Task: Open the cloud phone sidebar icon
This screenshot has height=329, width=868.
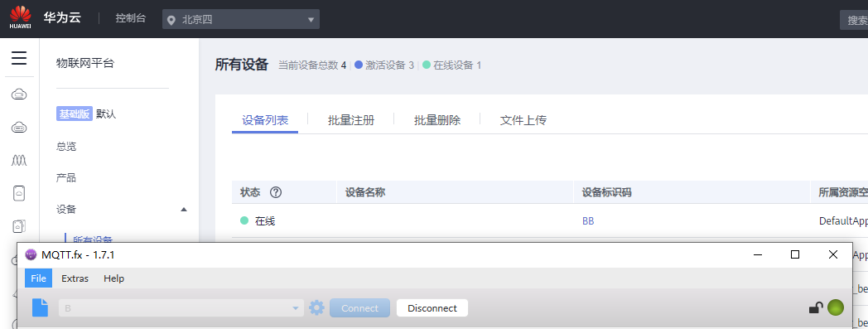Action: point(19,193)
